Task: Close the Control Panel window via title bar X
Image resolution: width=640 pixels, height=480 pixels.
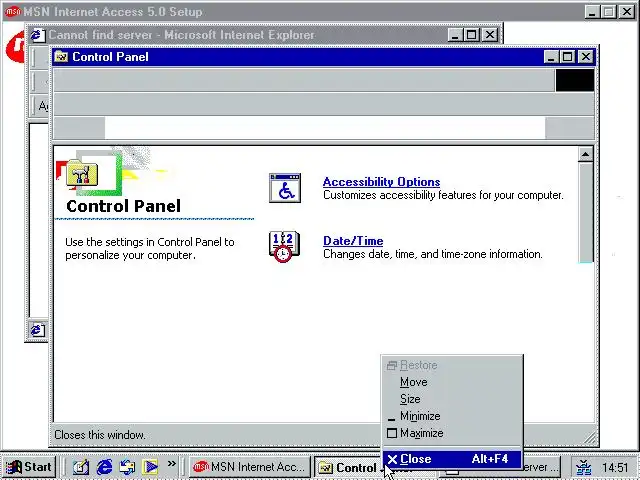Action: pos(586,57)
